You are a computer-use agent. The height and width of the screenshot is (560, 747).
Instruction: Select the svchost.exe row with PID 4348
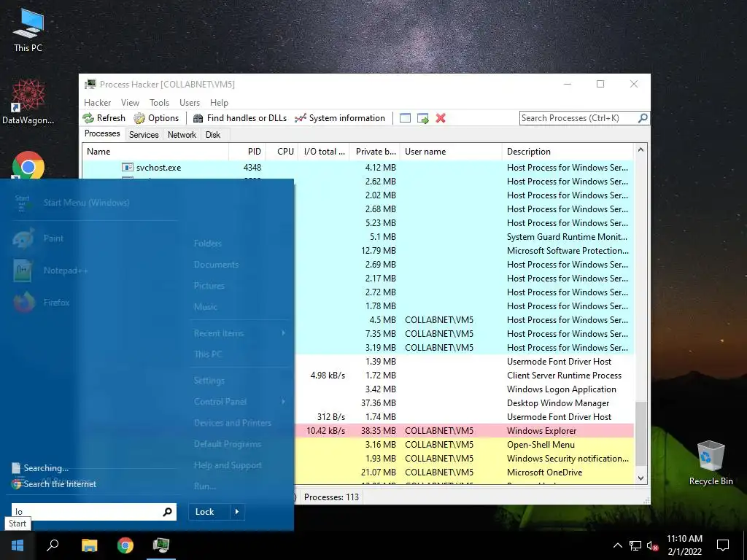point(357,168)
